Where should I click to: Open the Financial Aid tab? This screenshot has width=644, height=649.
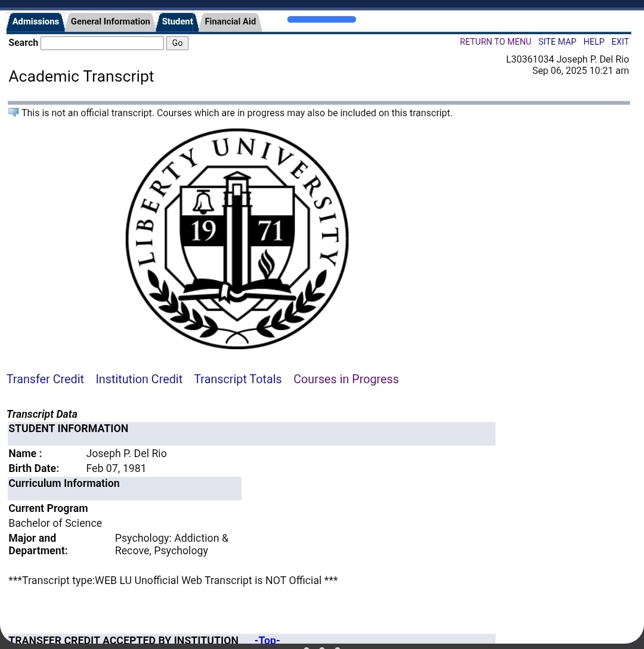(x=230, y=21)
